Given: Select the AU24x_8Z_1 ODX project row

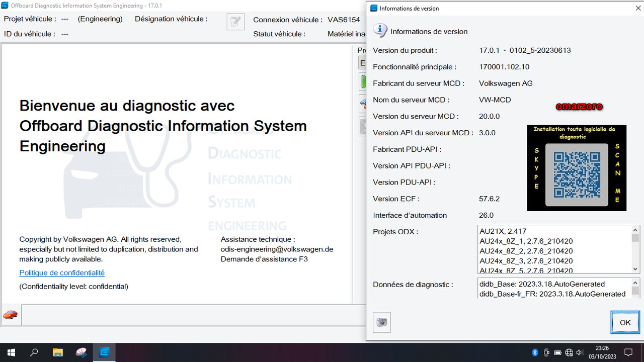Looking at the screenshot, I should coord(554,241).
